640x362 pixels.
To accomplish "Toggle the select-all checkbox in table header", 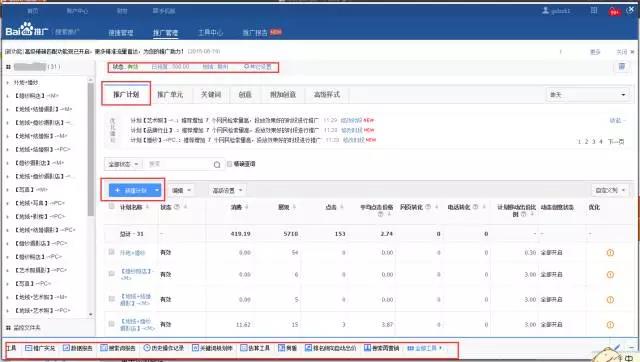I will pos(111,207).
